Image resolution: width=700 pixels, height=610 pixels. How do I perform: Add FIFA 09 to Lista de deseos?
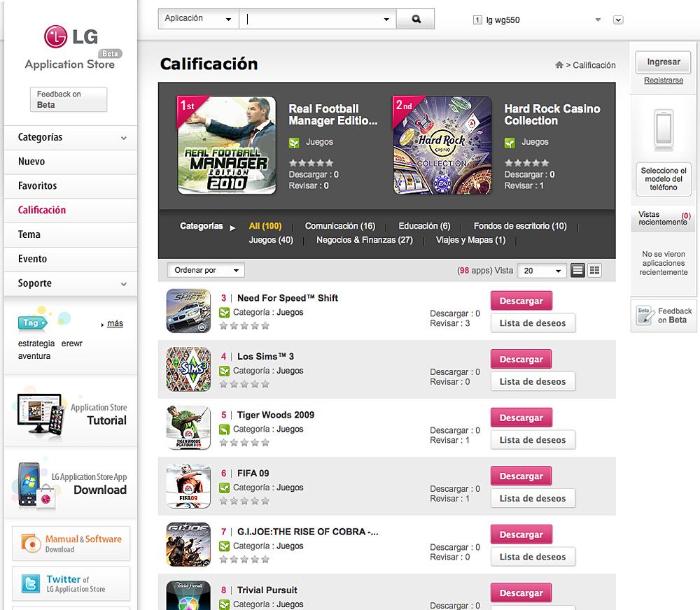coord(533,499)
